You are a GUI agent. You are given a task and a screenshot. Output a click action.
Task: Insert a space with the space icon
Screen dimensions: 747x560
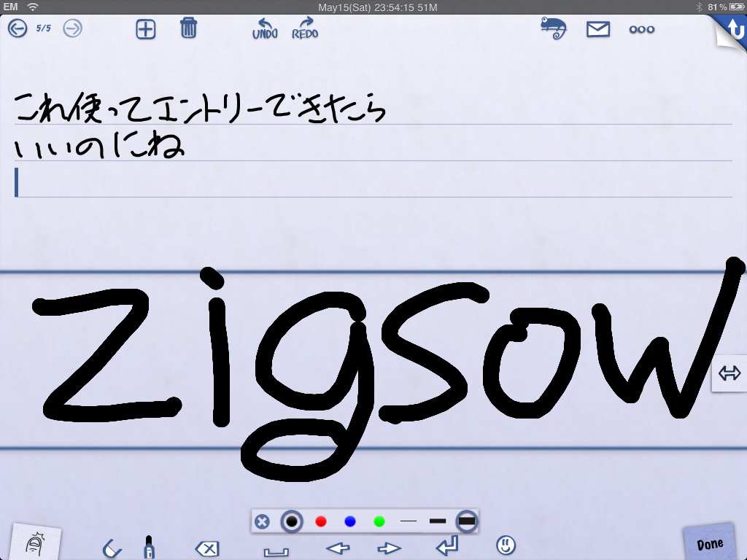click(x=276, y=551)
